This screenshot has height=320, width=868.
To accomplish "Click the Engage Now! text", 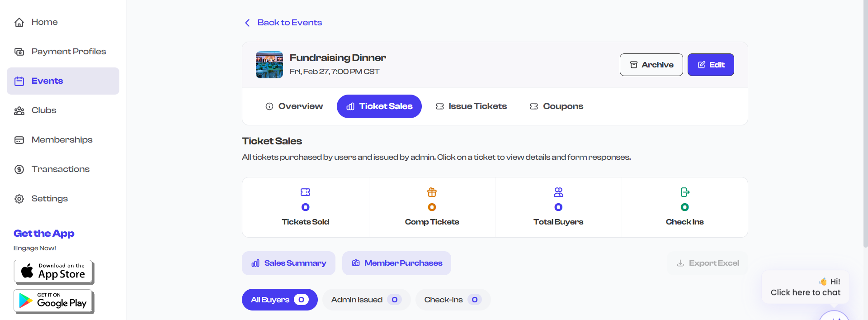I will coord(35,248).
